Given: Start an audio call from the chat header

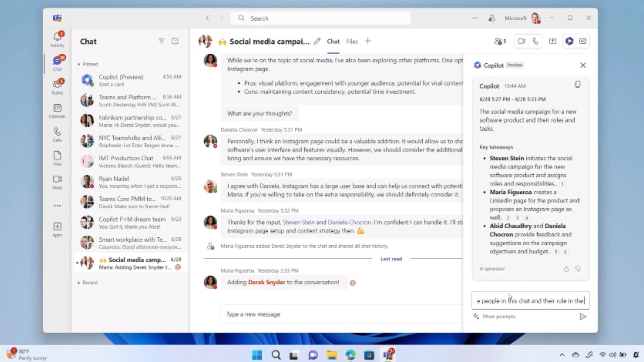Looking at the screenshot, I should click(x=535, y=41).
